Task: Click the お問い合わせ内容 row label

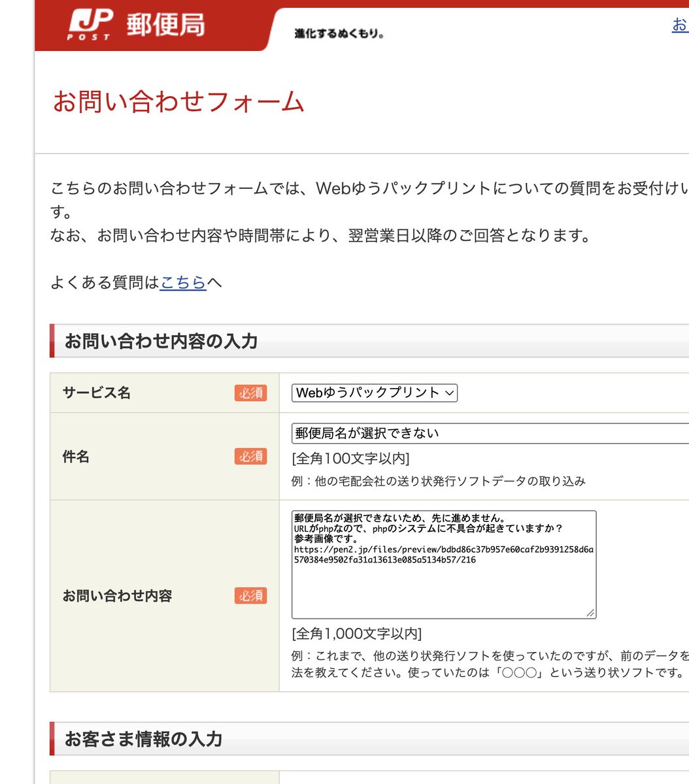Action: coord(117,596)
